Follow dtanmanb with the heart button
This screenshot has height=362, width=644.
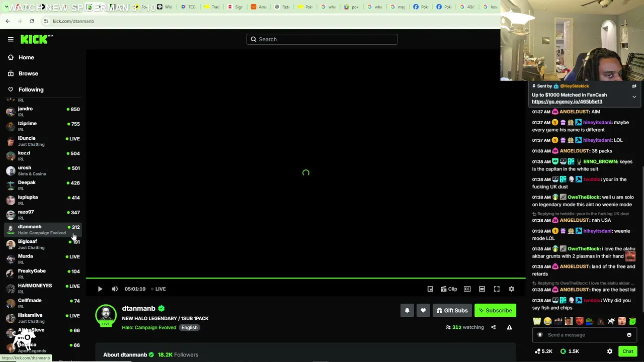pyautogui.click(x=423, y=310)
